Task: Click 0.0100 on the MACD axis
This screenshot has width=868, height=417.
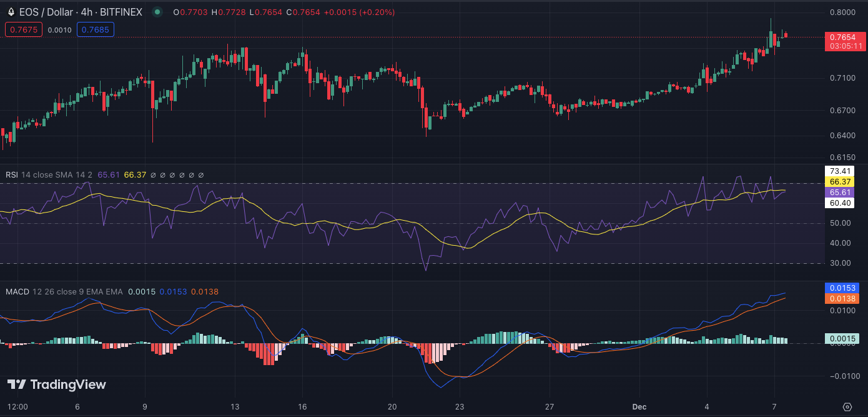Action: (842, 311)
